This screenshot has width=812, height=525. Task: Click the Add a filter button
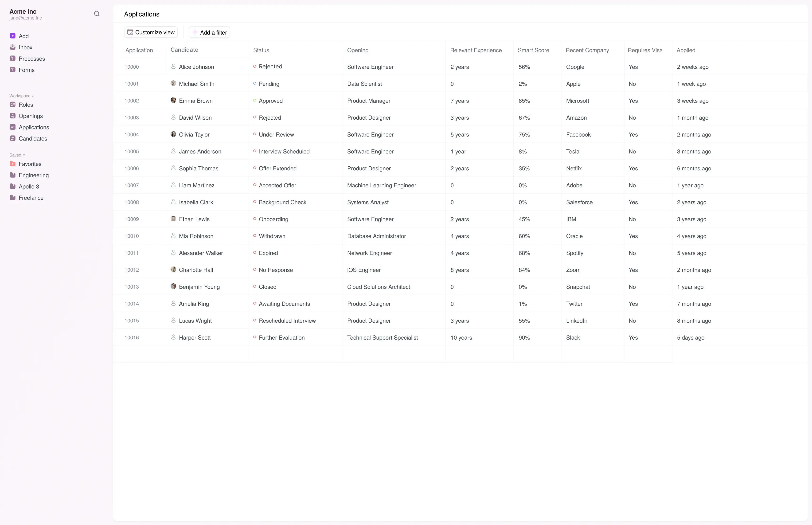click(x=210, y=32)
